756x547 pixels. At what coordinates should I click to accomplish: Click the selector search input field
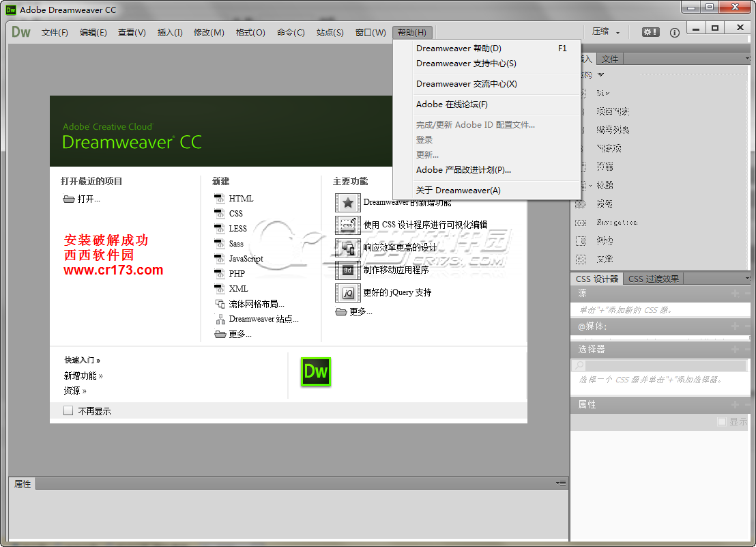pyautogui.click(x=665, y=365)
